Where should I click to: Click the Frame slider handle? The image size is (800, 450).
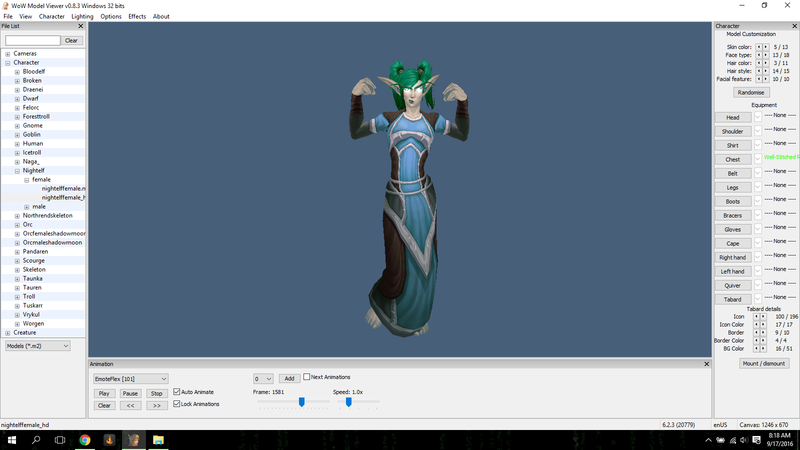302,402
